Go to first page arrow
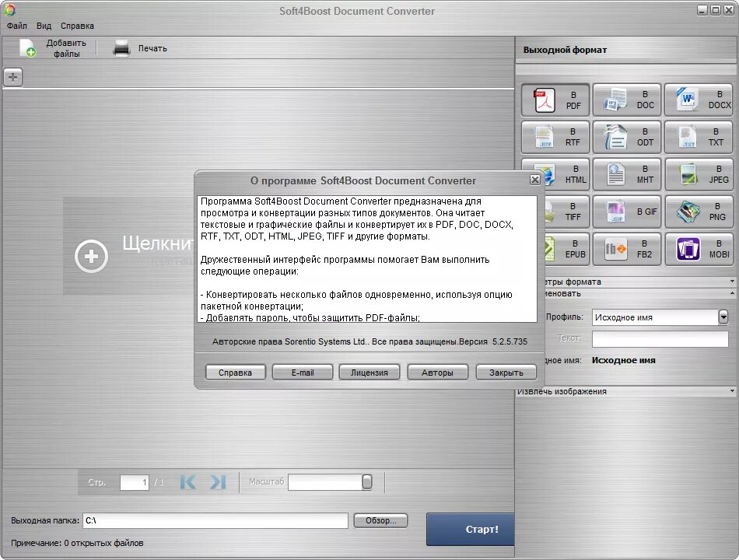Image resolution: width=739 pixels, height=560 pixels. click(187, 481)
